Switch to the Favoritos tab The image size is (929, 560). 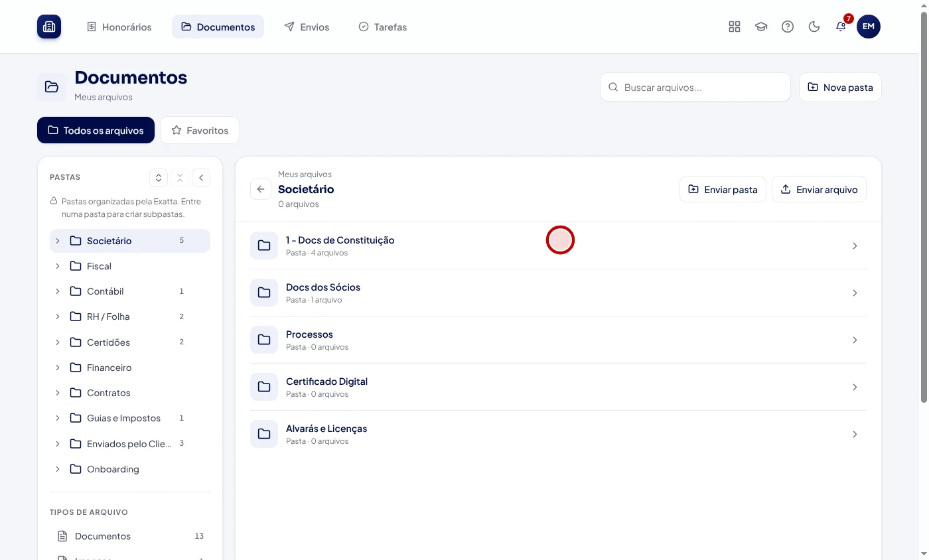click(200, 130)
